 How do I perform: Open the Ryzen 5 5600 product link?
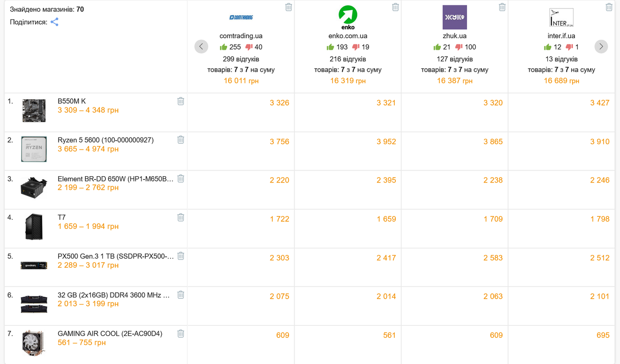coord(106,140)
